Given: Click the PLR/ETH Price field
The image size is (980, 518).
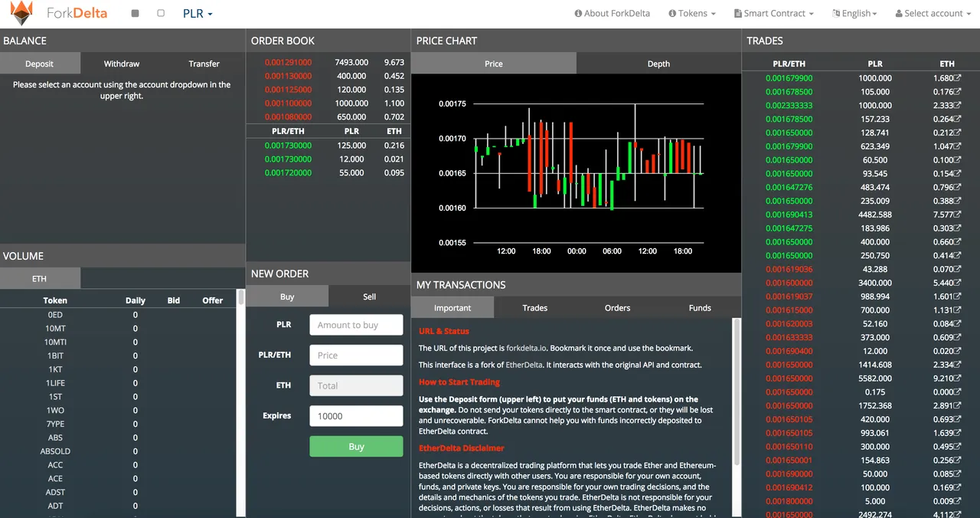Looking at the screenshot, I should (x=356, y=356).
